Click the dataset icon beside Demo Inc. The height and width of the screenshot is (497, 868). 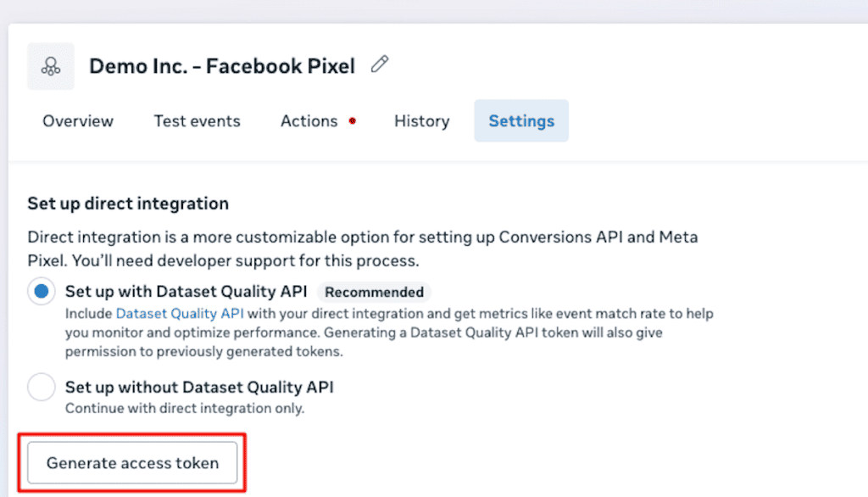pyautogui.click(x=51, y=66)
